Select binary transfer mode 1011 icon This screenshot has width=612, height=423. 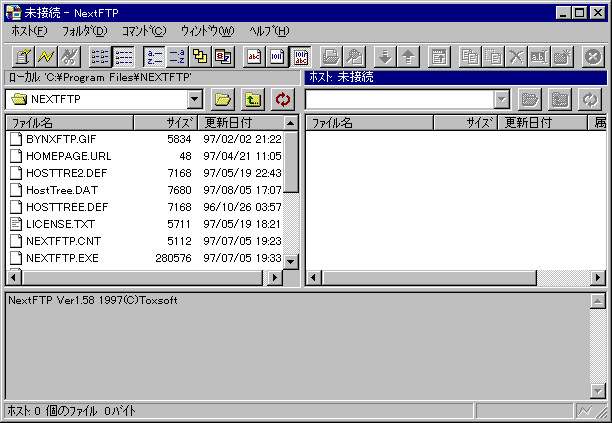(x=277, y=57)
